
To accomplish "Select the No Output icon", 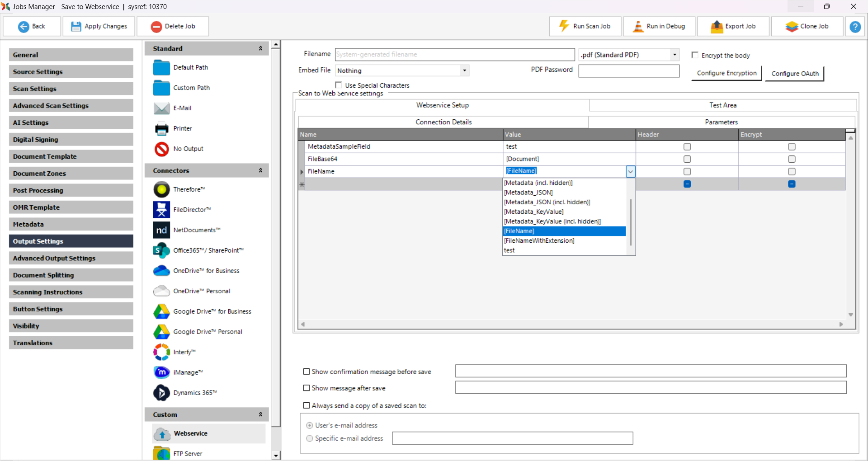I will coord(161,149).
